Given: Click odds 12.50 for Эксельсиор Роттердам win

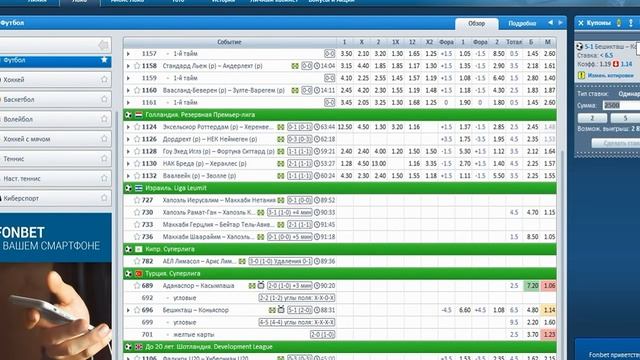Looking at the screenshot, I should 344,127.
